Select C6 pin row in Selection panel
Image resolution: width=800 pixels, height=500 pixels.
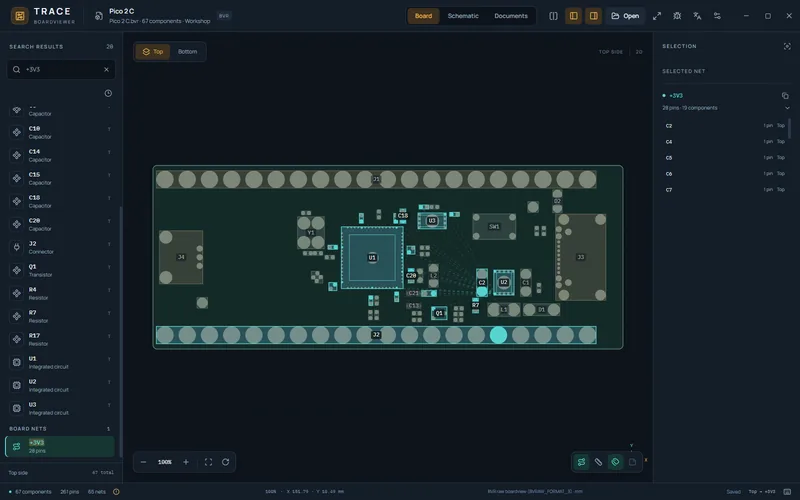(724, 173)
